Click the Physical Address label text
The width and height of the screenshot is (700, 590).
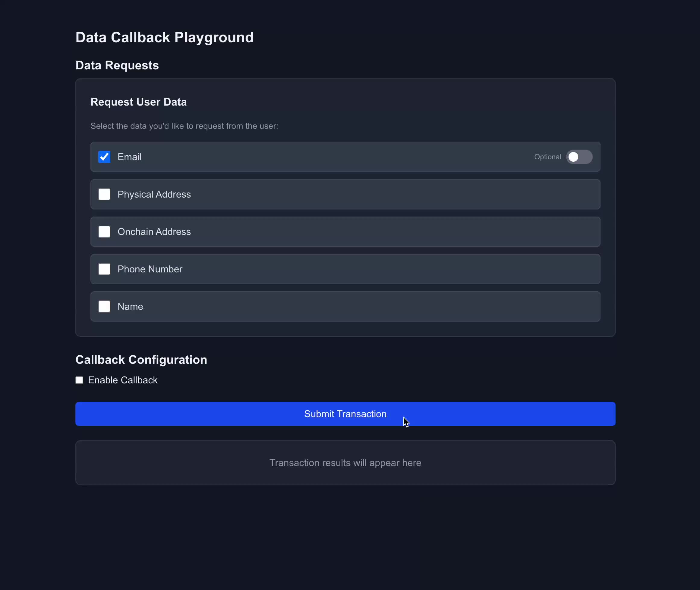coord(154,194)
